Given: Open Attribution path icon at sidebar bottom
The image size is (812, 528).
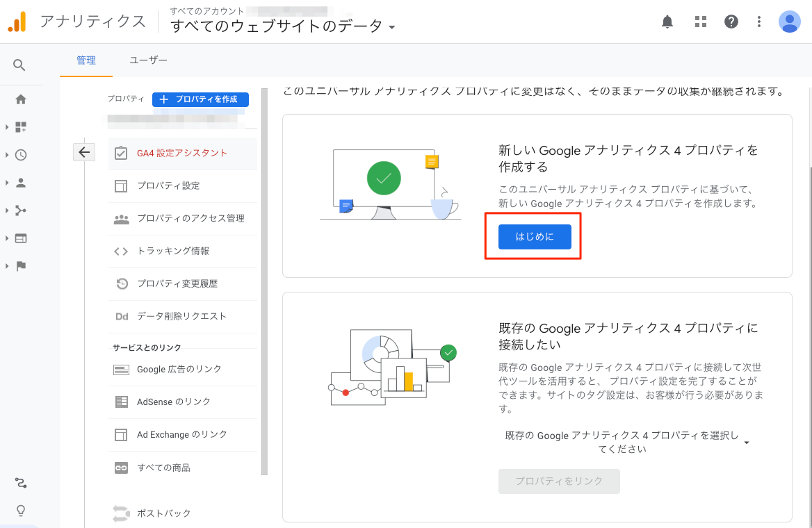Looking at the screenshot, I should (x=21, y=483).
